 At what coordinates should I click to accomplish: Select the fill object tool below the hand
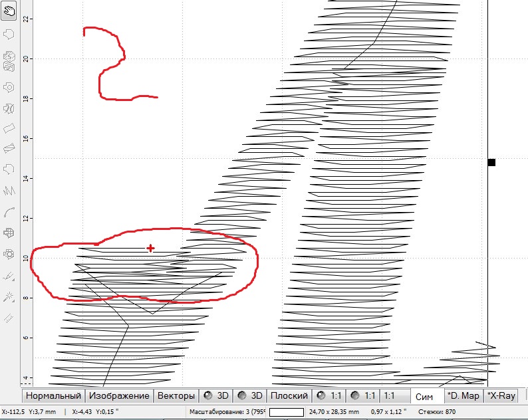pos(9,34)
